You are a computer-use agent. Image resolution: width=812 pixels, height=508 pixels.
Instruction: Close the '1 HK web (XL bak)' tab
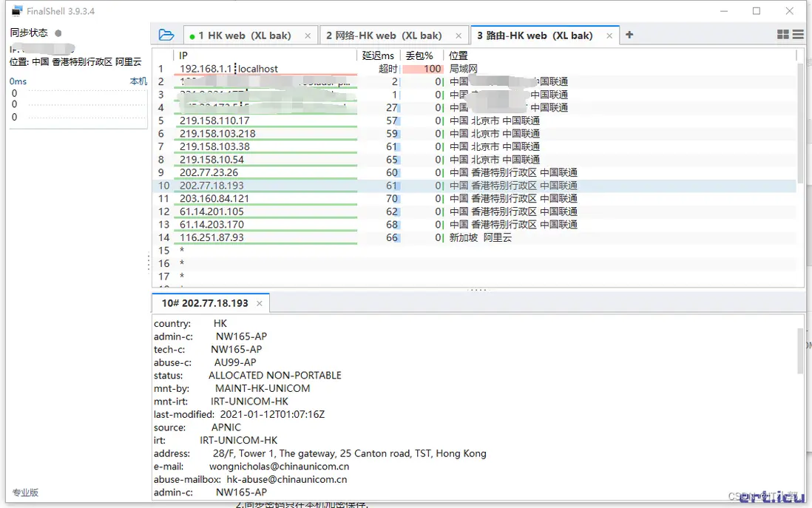click(x=308, y=35)
